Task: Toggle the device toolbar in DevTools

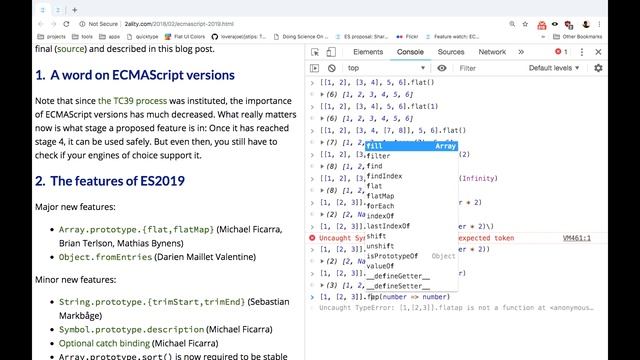Action: point(331,52)
